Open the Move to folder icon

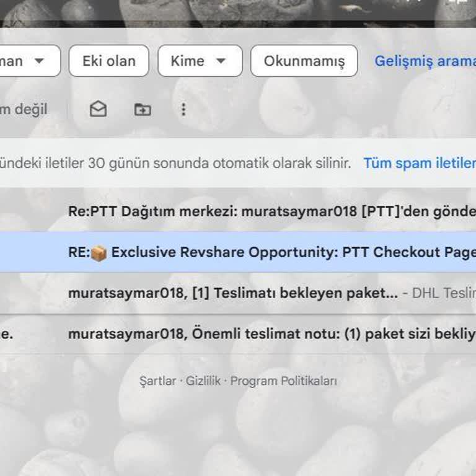(143, 109)
